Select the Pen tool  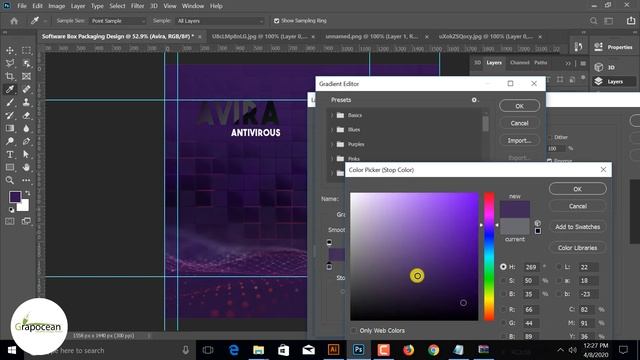pyautogui.click(x=27, y=142)
